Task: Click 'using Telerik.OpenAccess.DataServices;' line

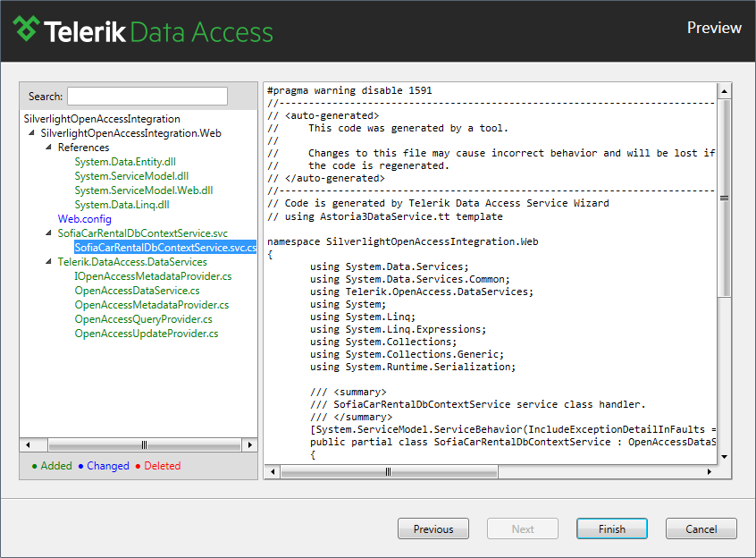Action: (422, 292)
